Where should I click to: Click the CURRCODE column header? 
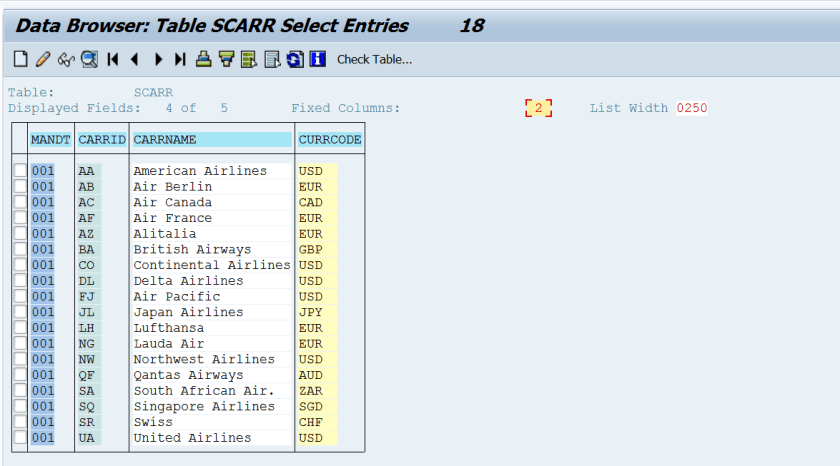click(x=330, y=140)
